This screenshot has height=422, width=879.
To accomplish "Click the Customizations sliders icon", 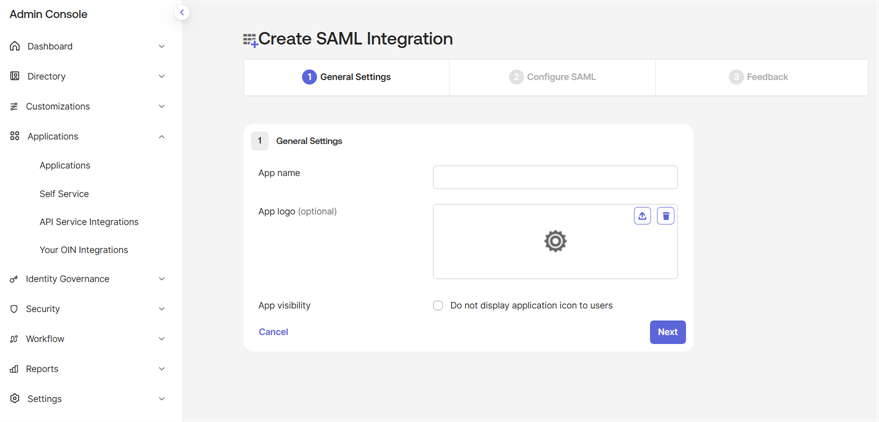I will (x=15, y=106).
